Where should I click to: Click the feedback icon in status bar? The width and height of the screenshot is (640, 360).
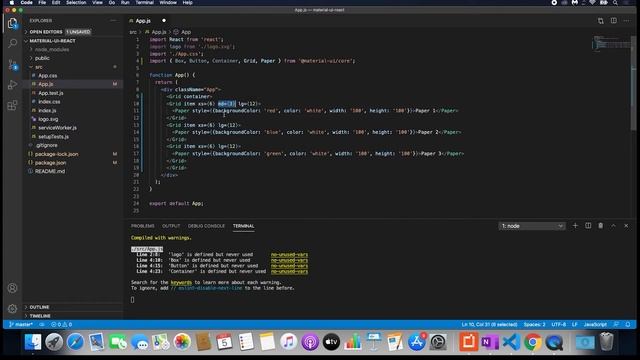pyautogui.click(x=616, y=324)
